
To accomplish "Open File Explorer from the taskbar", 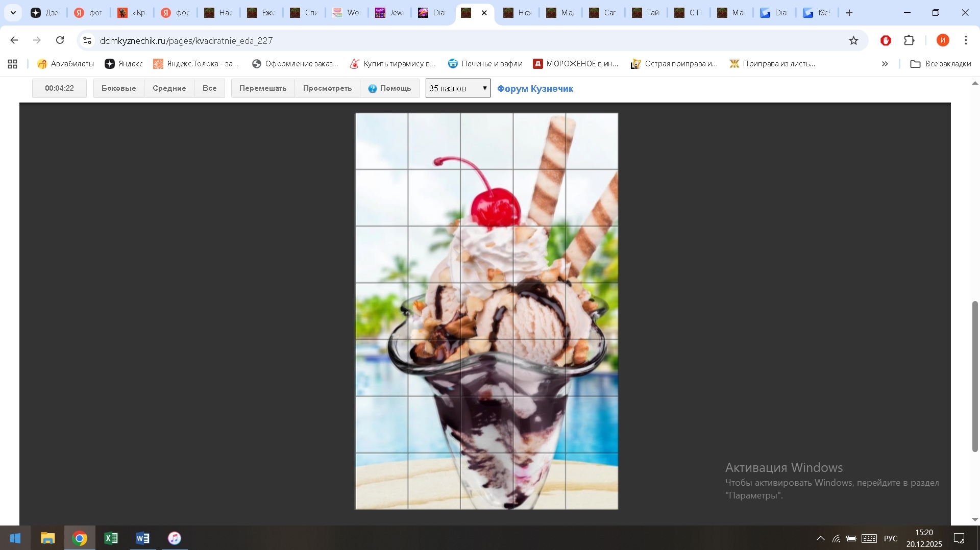I will tap(47, 538).
